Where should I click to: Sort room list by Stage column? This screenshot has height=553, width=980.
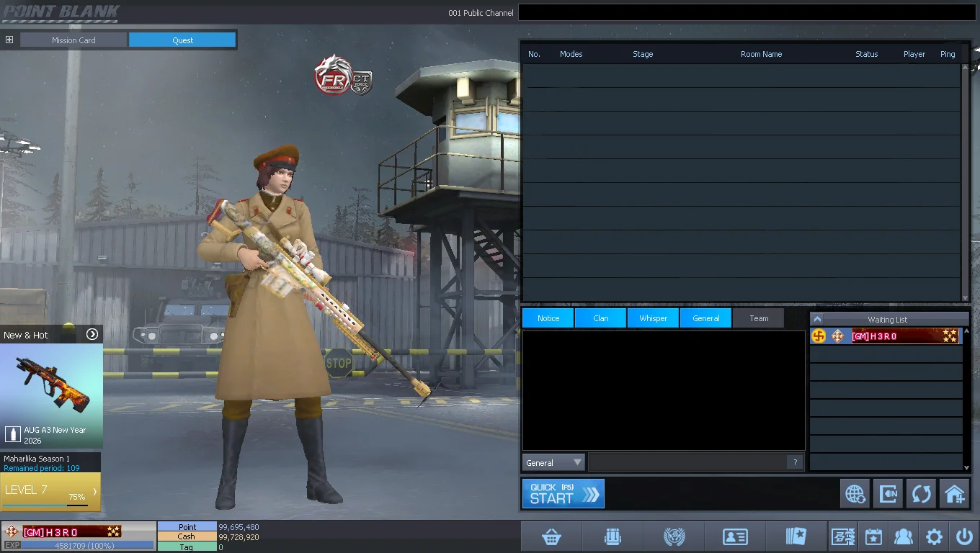click(x=643, y=54)
